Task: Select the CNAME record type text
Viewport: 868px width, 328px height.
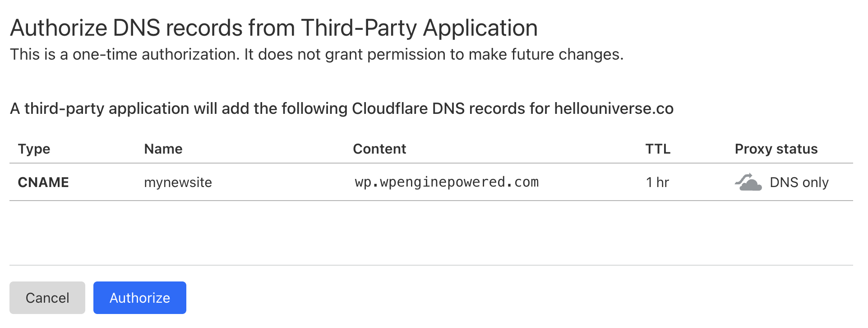Action: click(x=43, y=182)
